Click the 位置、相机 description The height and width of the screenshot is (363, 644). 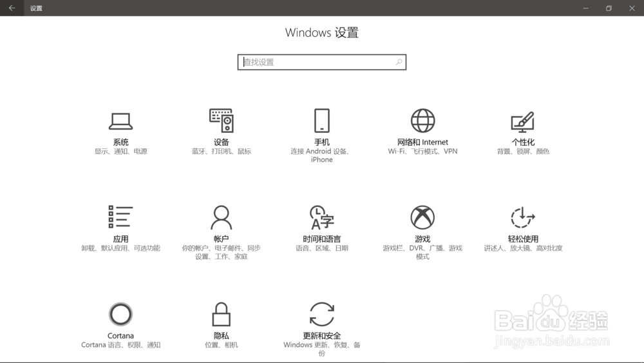tap(222, 345)
